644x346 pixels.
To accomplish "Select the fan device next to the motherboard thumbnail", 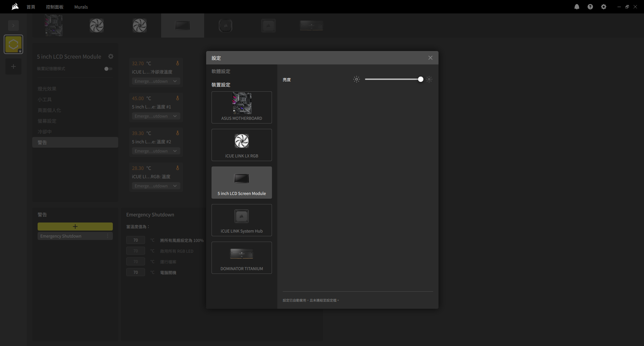I will (97, 26).
